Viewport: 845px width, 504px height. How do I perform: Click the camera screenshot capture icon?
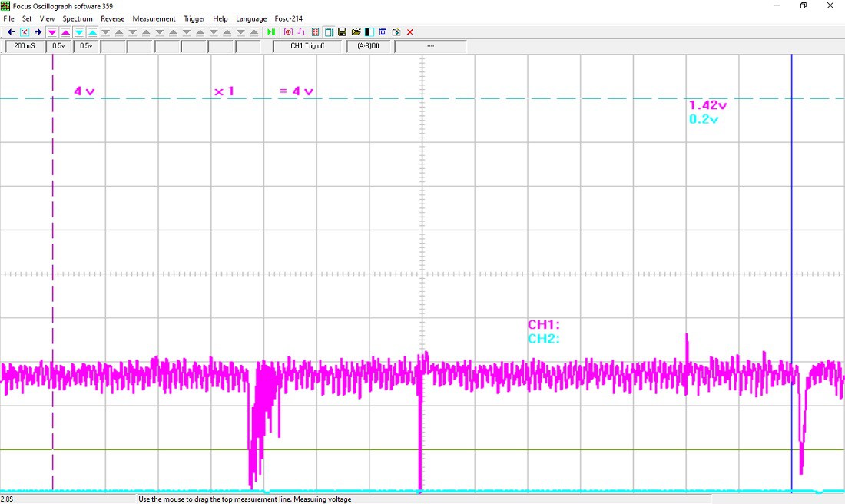pos(396,32)
